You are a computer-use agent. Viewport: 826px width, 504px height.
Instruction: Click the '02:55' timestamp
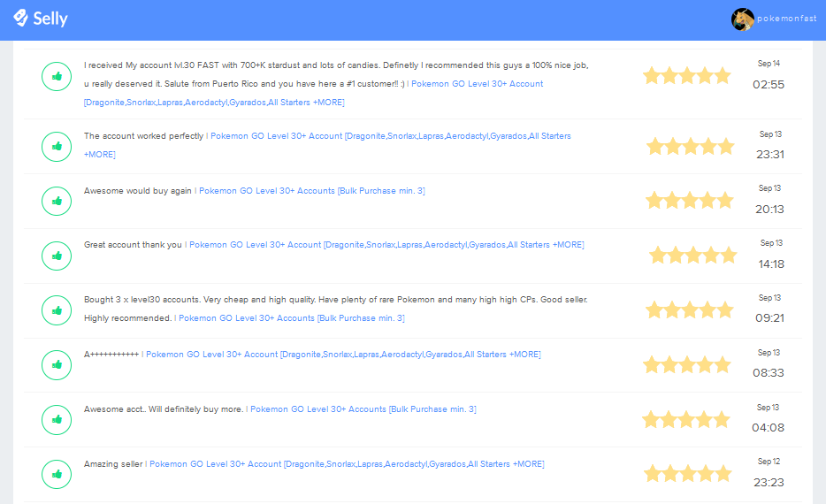(x=769, y=85)
